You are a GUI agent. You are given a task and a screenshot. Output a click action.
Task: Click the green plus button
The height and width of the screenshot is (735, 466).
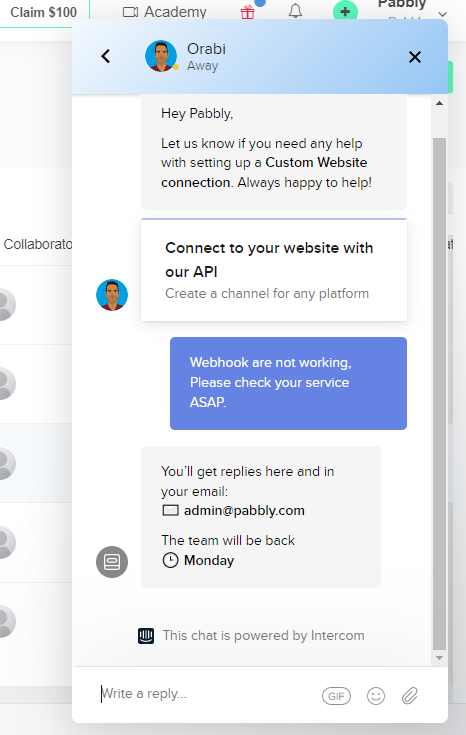(345, 12)
